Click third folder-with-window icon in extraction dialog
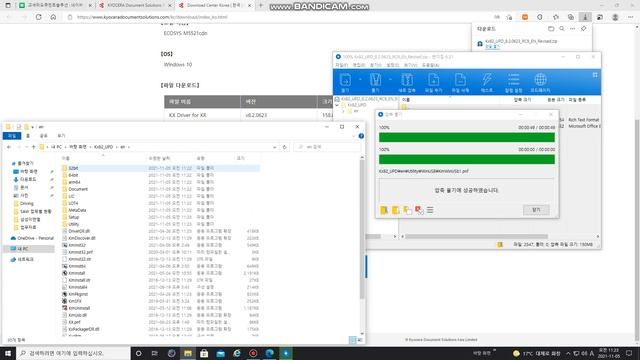 tap(407, 210)
